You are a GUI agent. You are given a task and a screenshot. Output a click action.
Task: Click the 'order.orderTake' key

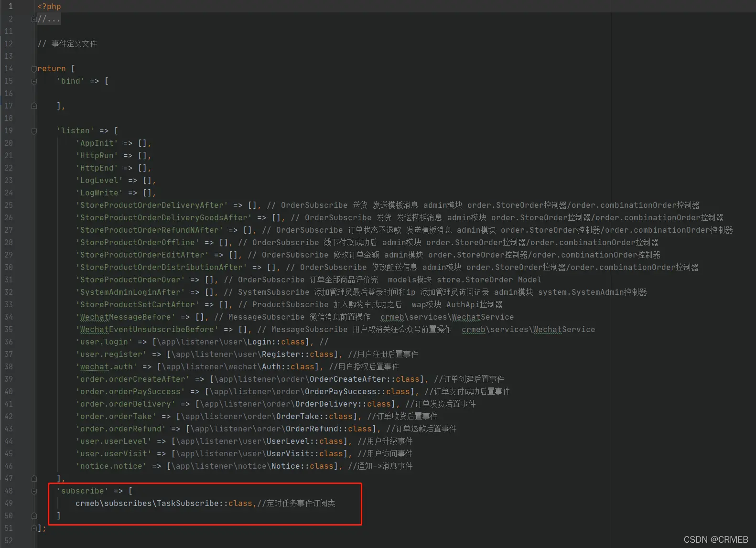[116, 417]
